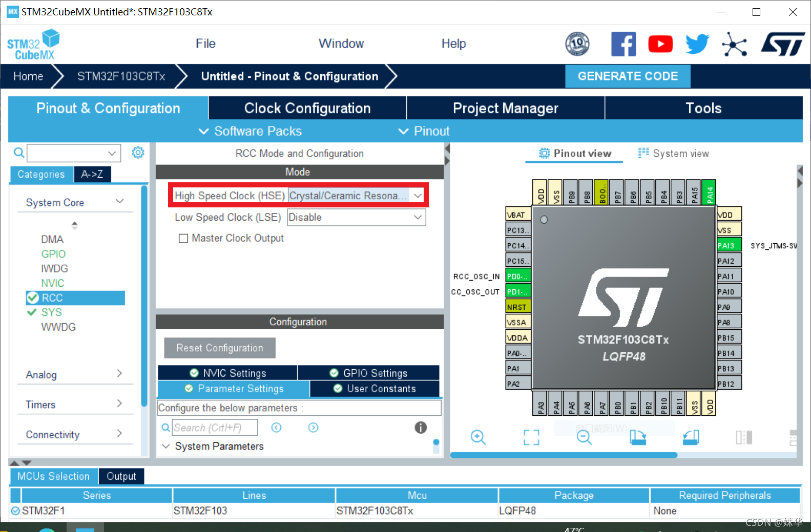
Task: Switch to the A->Z listing tab
Action: tap(92, 174)
